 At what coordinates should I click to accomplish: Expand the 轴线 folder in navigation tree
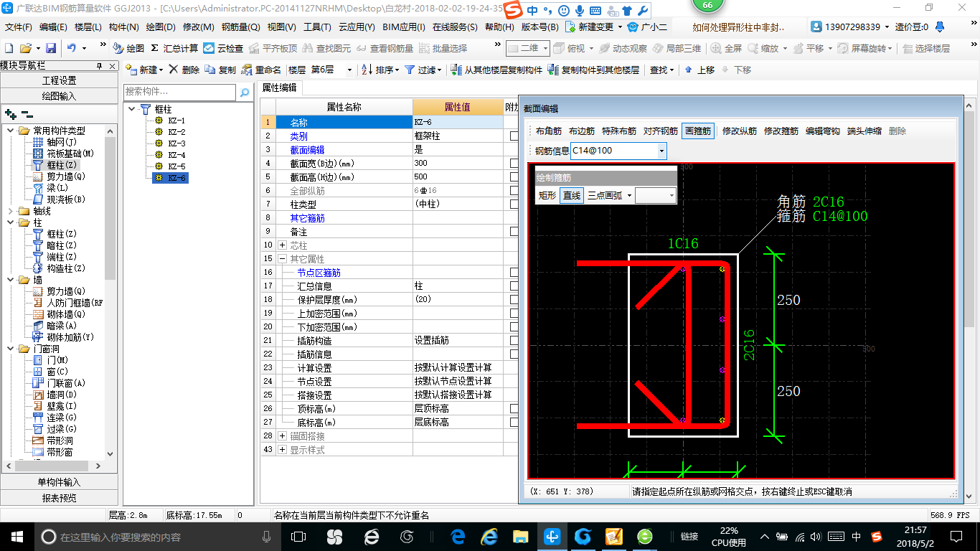10,211
